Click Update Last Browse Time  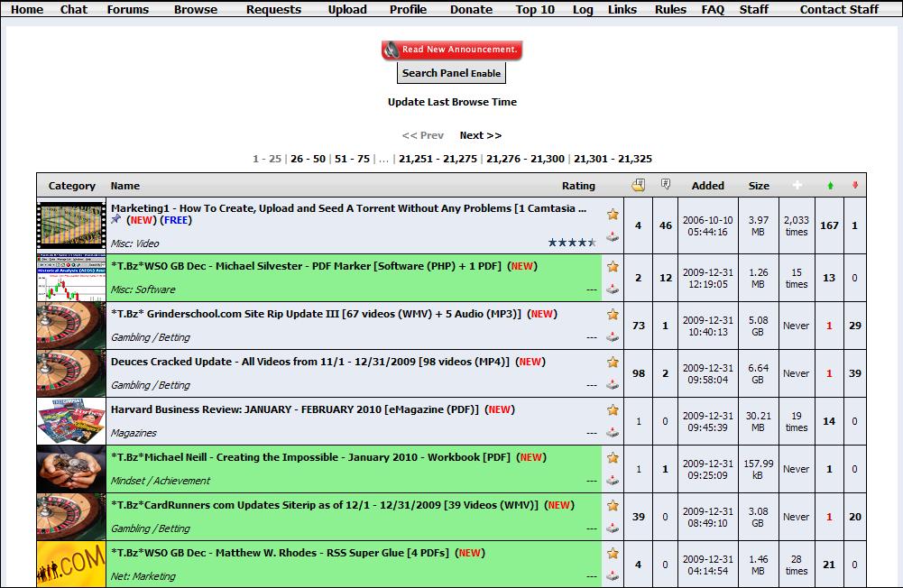452,102
